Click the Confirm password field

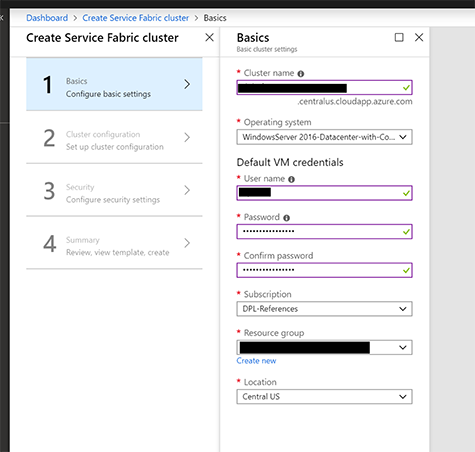(324, 270)
